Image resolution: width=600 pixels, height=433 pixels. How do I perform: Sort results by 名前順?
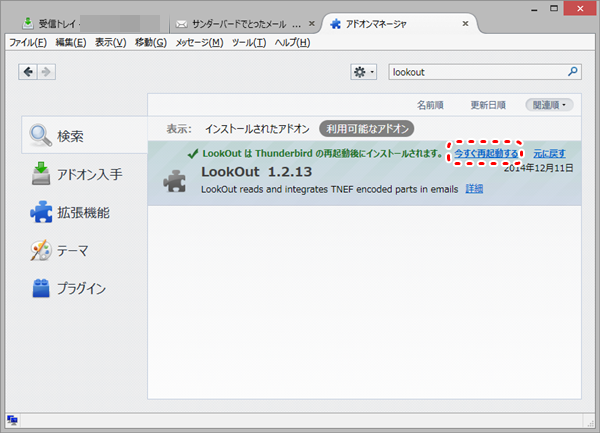(430, 105)
